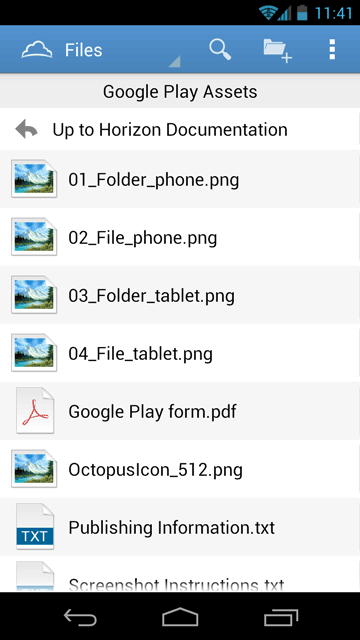
Task: Tap the PDF icon for Google Play form
Action: [x=35, y=411]
